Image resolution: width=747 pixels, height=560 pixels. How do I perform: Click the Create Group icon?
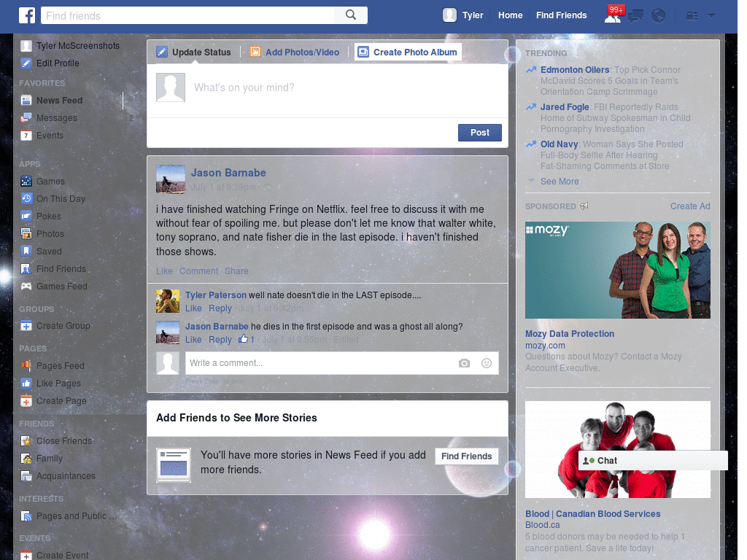coord(26,326)
